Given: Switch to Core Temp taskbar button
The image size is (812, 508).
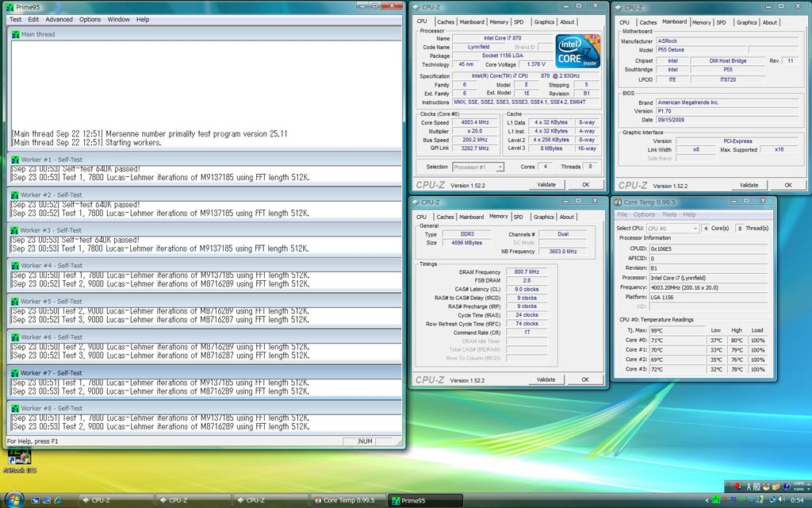Looking at the screenshot, I should point(348,500).
